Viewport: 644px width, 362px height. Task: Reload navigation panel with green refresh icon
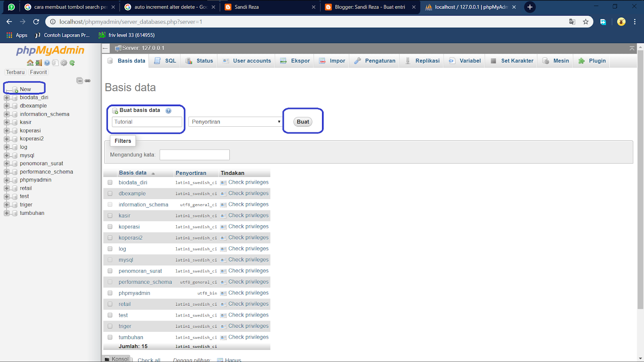(x=72, y=63)
